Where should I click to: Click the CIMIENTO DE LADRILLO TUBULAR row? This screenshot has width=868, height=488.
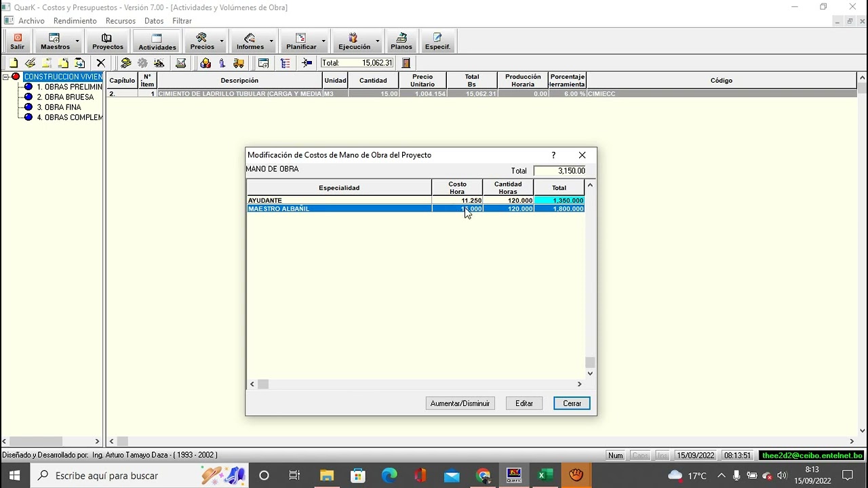(x=481, y=94)
